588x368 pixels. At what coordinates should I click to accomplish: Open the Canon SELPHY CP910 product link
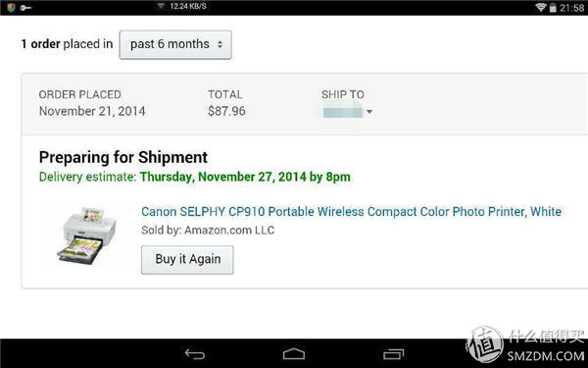[x=352, y=212]
